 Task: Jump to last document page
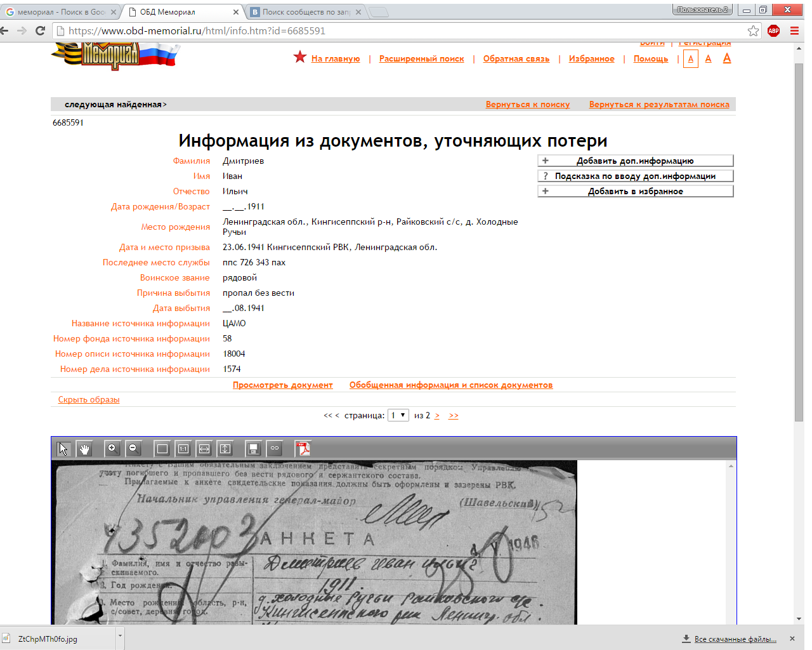[454, 416]
